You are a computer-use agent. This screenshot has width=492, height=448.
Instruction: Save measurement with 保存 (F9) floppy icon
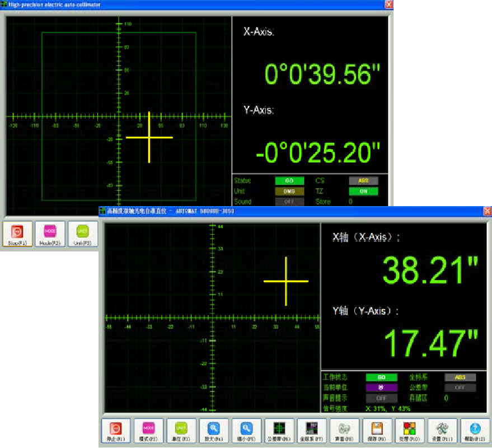(x=377, y=431)
